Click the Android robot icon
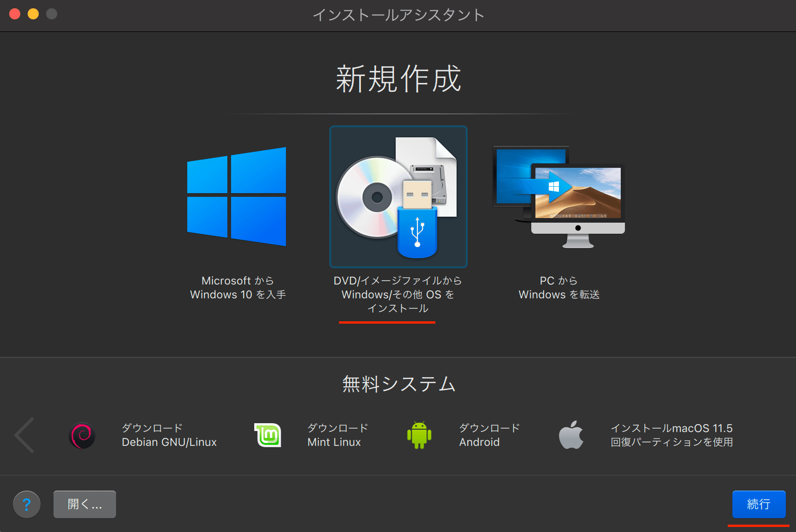This screenshot has width=796, height=532. pos(419,435)
